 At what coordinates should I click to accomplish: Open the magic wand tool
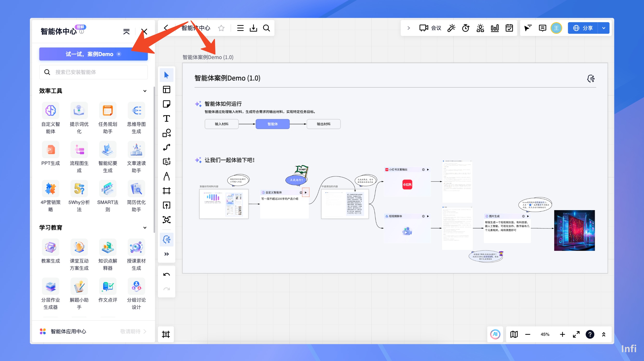tap(451, 28)
